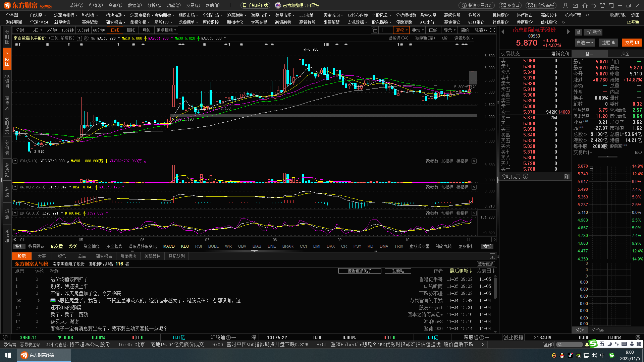Go to previous stock with left arrow
644x362 pixels.
point(503,32)
